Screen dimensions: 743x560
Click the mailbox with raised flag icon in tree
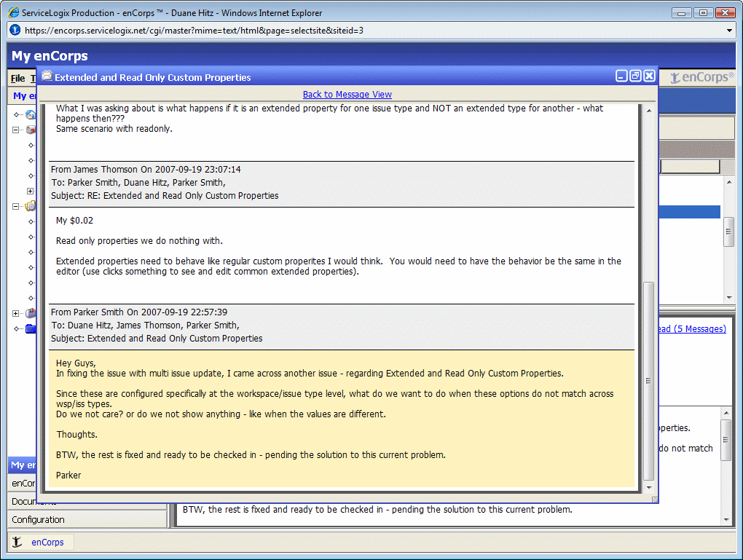(x=31, y=312)
